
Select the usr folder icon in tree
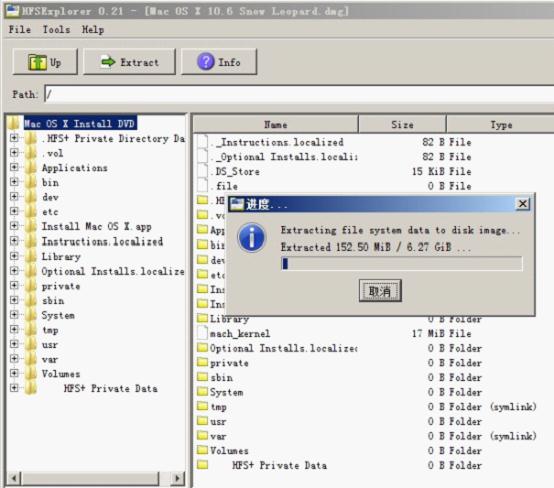click(x=31, y=344)
